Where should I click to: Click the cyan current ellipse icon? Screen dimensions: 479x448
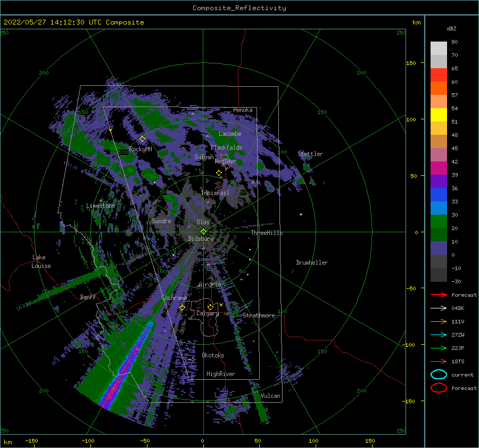[x=439, y=374]
